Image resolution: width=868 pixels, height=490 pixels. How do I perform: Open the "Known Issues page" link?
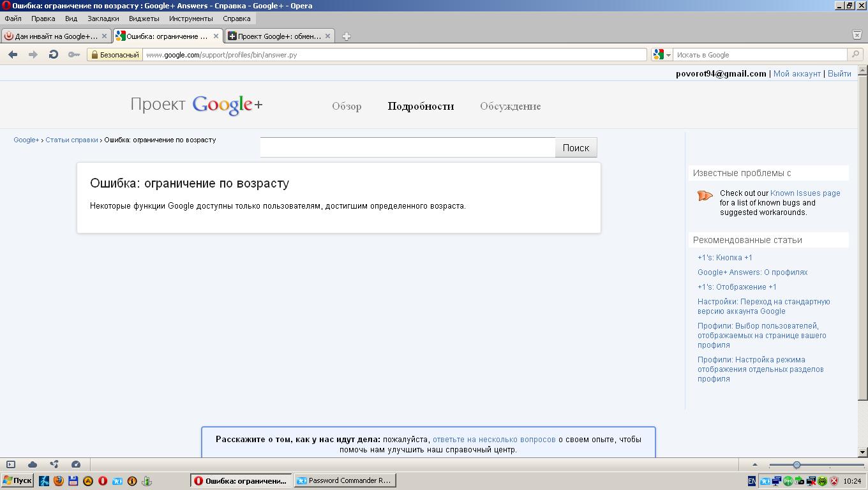click(805, 193)
